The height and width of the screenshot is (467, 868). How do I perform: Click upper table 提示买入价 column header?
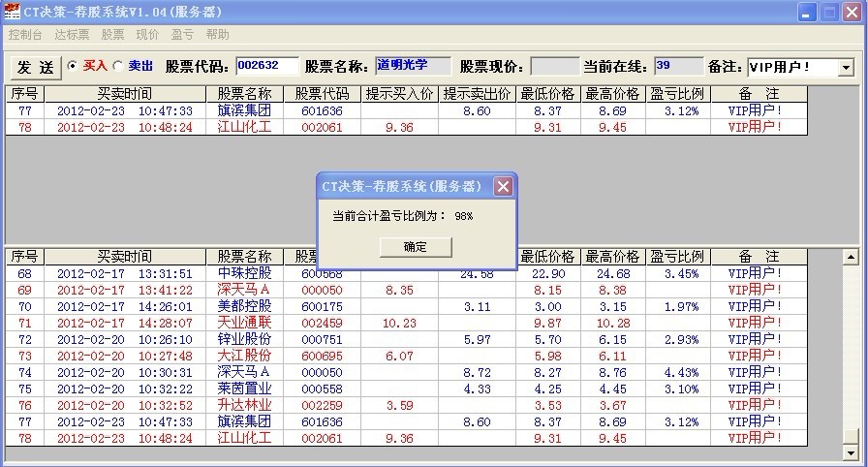(399, 94)
